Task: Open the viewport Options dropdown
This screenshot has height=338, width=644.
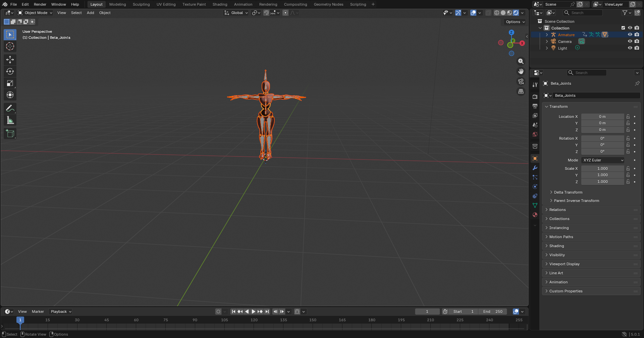Action: pos(515,22)
